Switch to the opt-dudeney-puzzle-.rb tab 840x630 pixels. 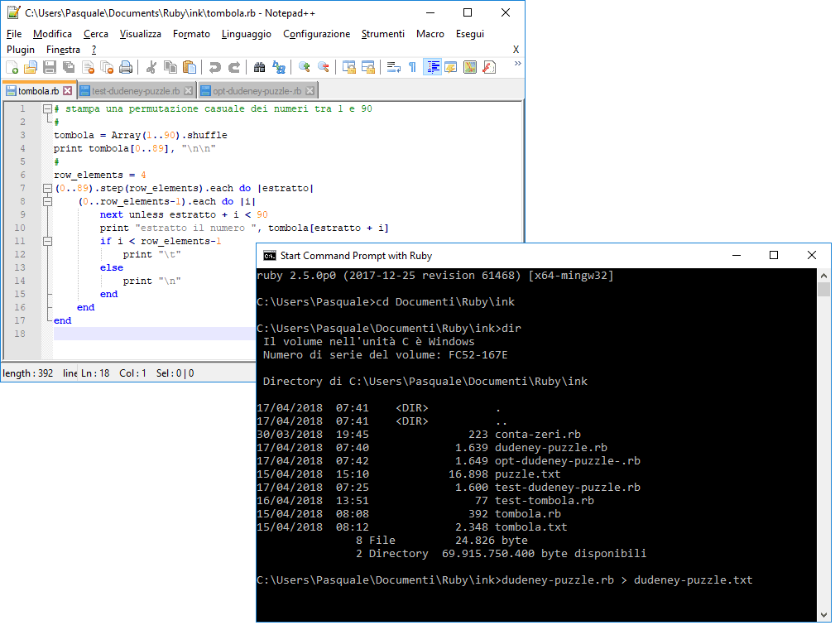click(x=258, y=91)
